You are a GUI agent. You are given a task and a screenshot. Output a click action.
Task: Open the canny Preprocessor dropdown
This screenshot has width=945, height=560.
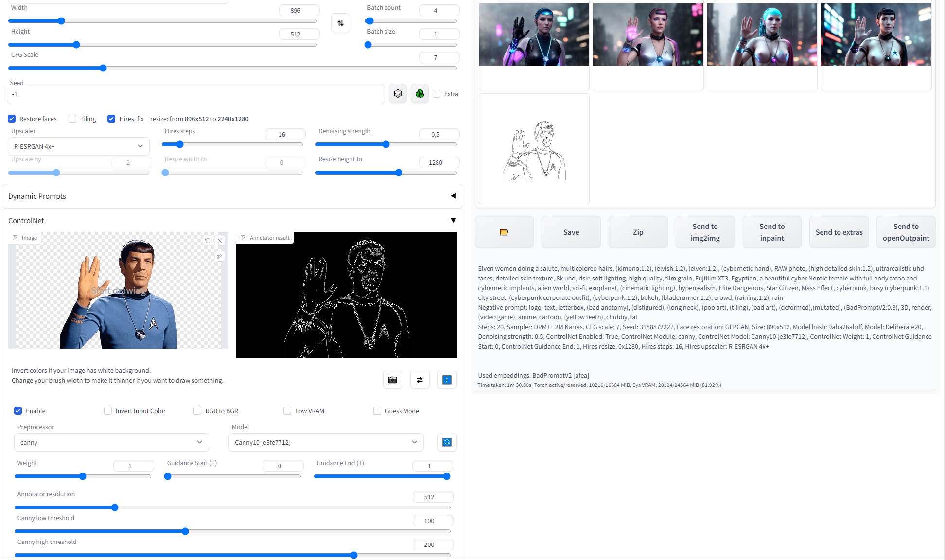[111, 442]
